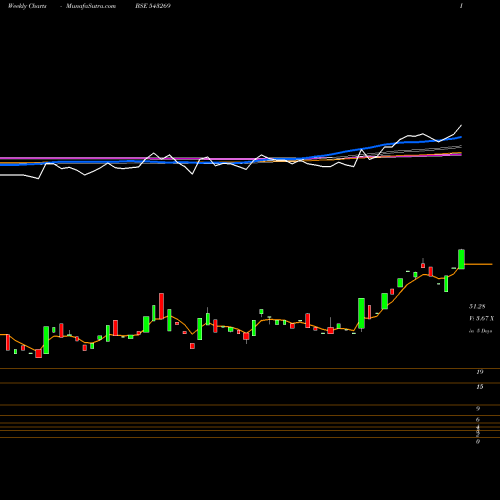Click the "0" axis label
This screenshot has height=500, width=500.
click(x=478, y=442)
